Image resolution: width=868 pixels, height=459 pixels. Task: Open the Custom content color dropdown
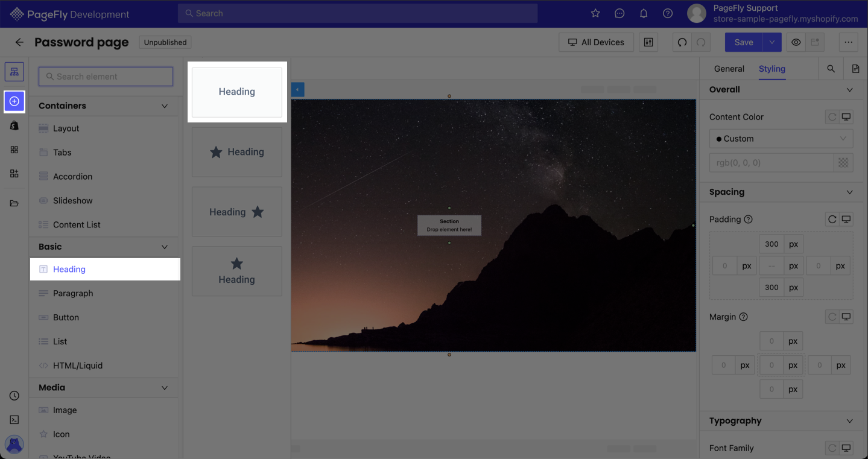(x=781, y=139)
